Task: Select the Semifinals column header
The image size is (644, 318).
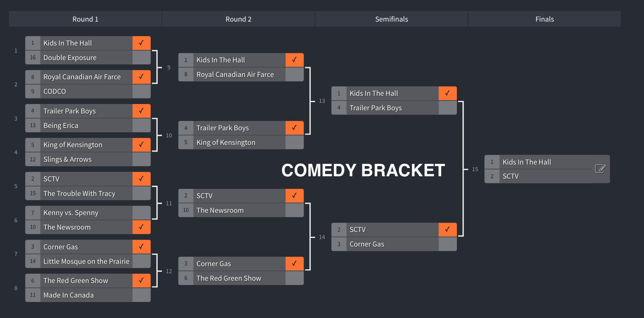Action: coord(391,19)
